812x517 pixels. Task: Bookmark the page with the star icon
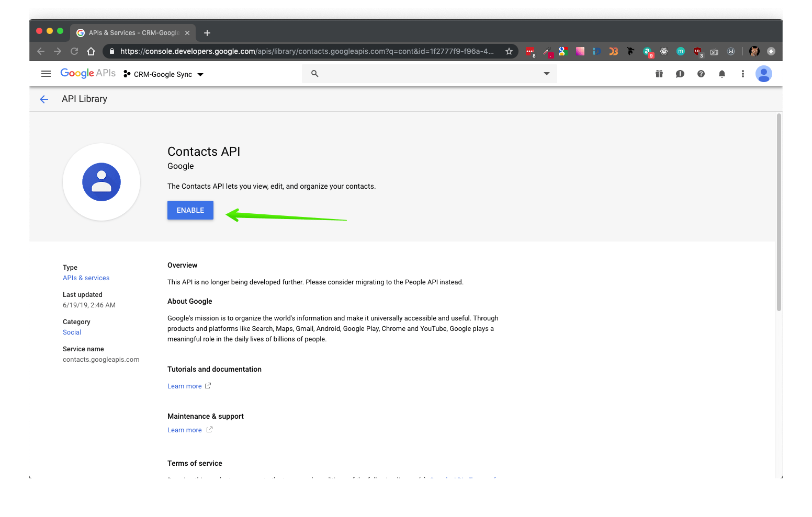coord(509,51)
